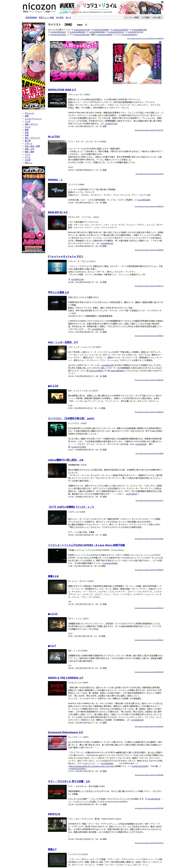This screenshot has width=183, height=868.
Task: Go to MP3変換 page
Action: click(60, 18)
